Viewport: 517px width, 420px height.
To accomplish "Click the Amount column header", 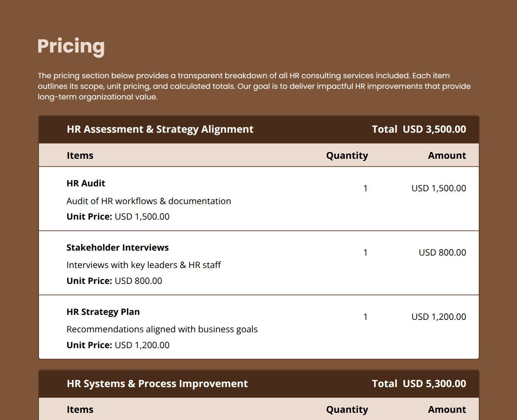I will [x=447, y=155].
